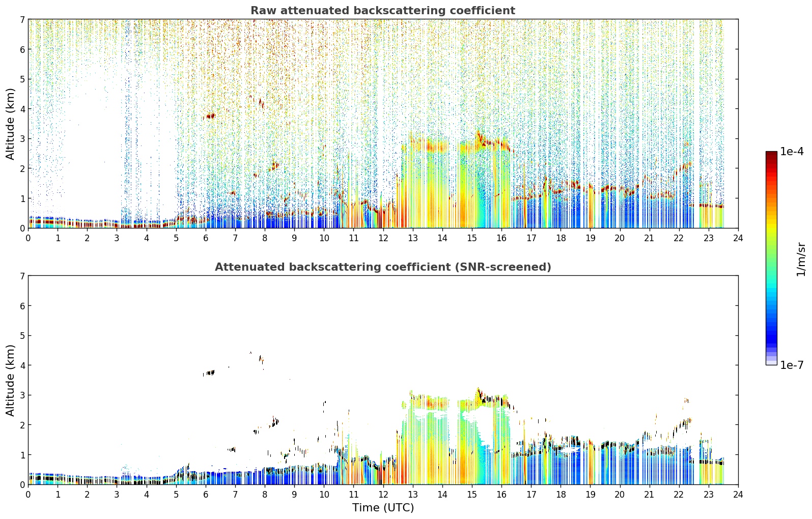Viewport: 812px width, 519px height.
Task: Click the 'Attenuated backscattering coefficient (SNR-screened)' title
Action: [383, 267]
